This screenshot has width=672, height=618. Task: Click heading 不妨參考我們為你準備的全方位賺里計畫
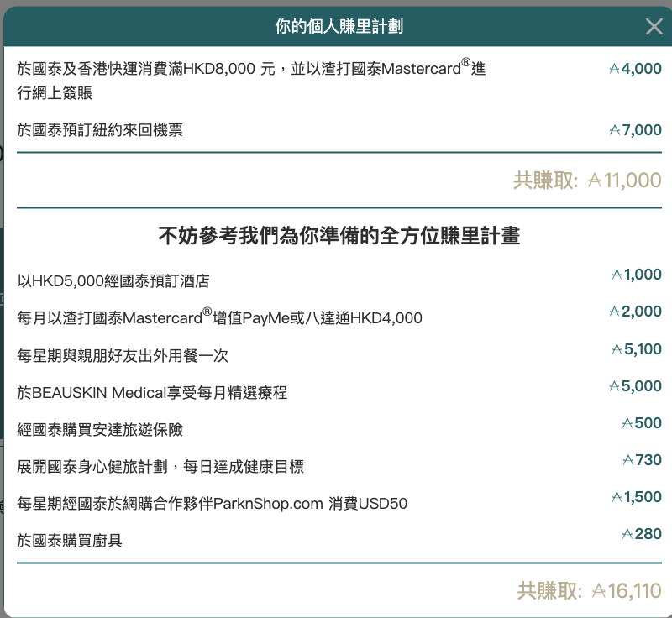(339, 236)
